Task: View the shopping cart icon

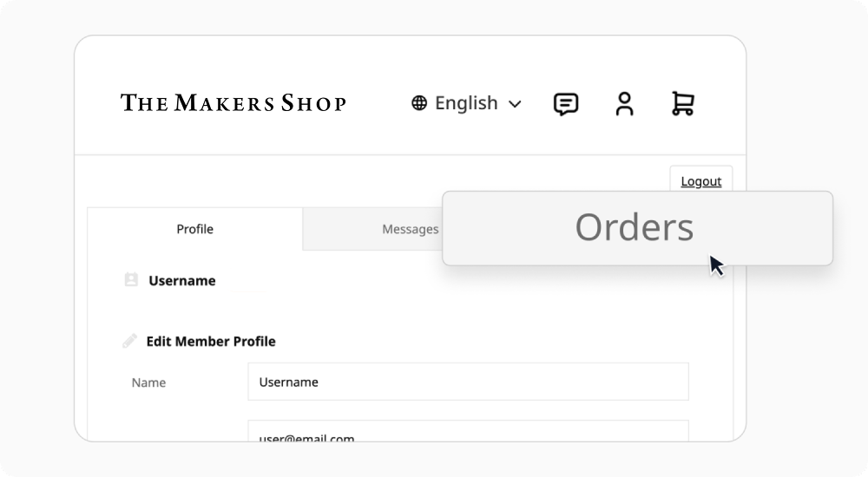Action: click(682, 104)
